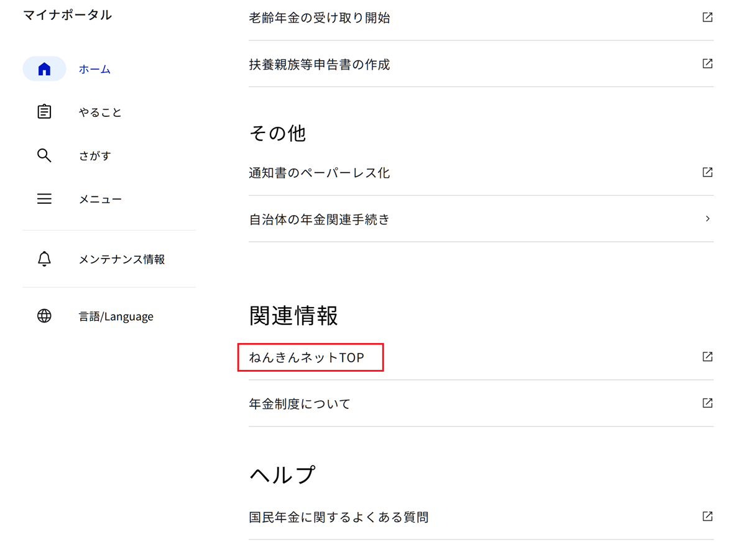
Task: Click the clipboard やること icon
Action: 44,112
